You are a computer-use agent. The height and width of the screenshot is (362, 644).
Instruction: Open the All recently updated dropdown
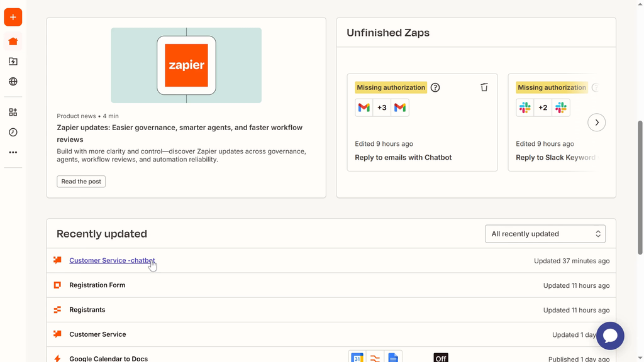(x=545, y=234)
